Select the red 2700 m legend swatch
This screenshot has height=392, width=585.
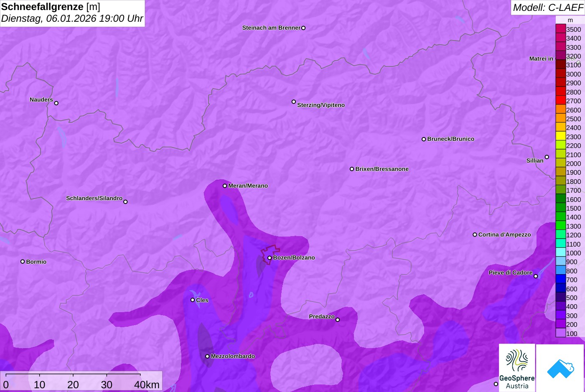coord(560,100)
